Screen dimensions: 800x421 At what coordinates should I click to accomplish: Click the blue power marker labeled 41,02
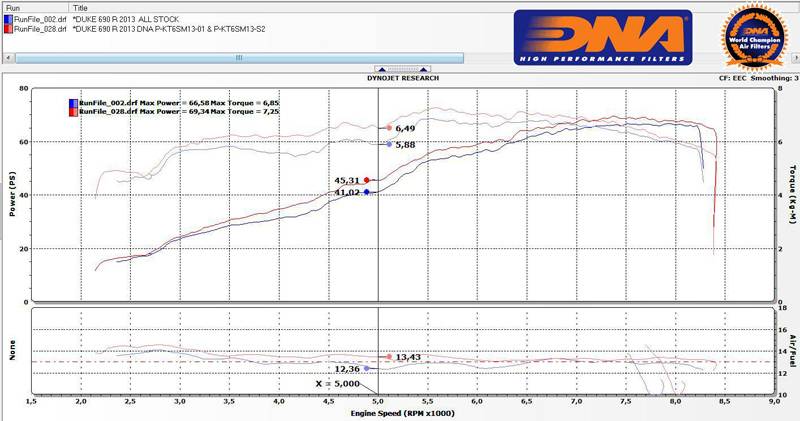367,192
